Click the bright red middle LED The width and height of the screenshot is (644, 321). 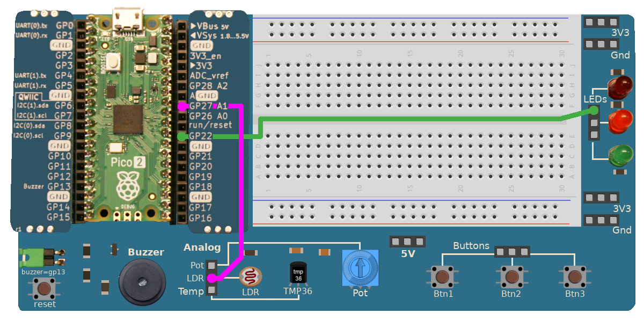pos(619,122)
